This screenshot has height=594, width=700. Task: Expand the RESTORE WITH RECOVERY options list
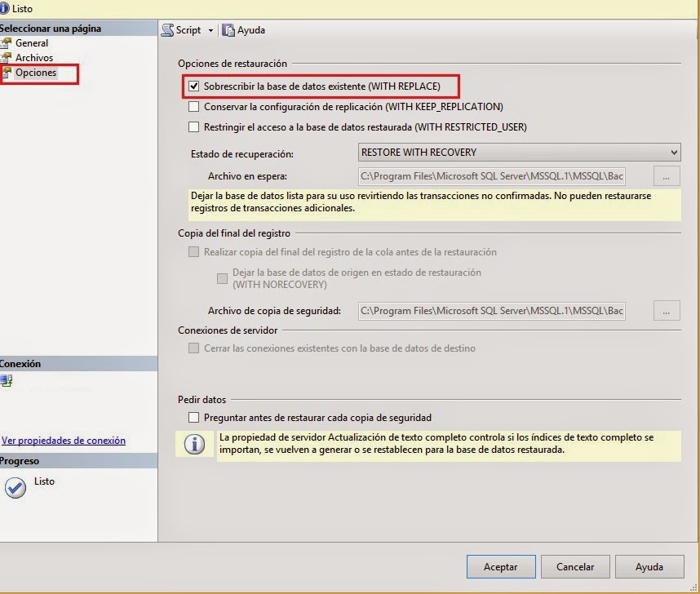point(676,152)
